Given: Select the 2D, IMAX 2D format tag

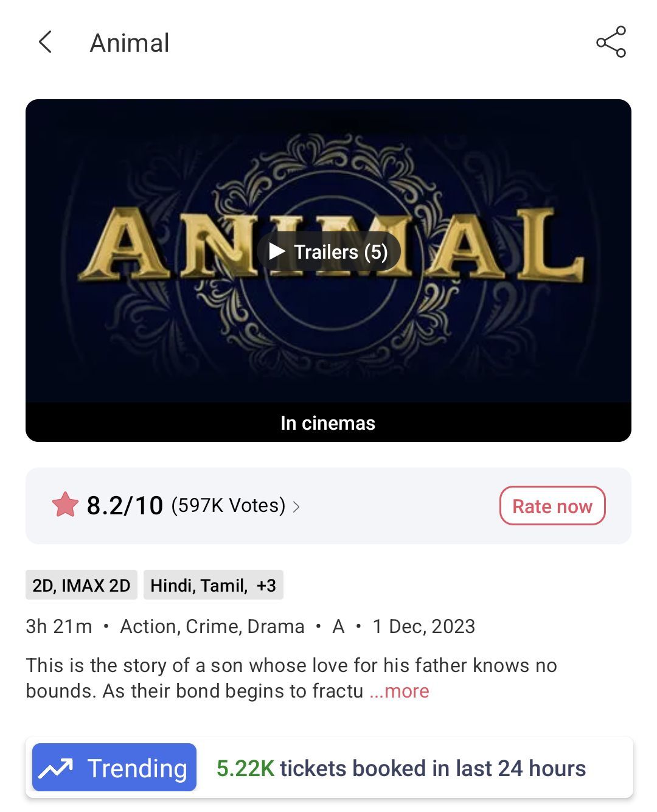Looking at the screenshot, I should pos(82,585).
